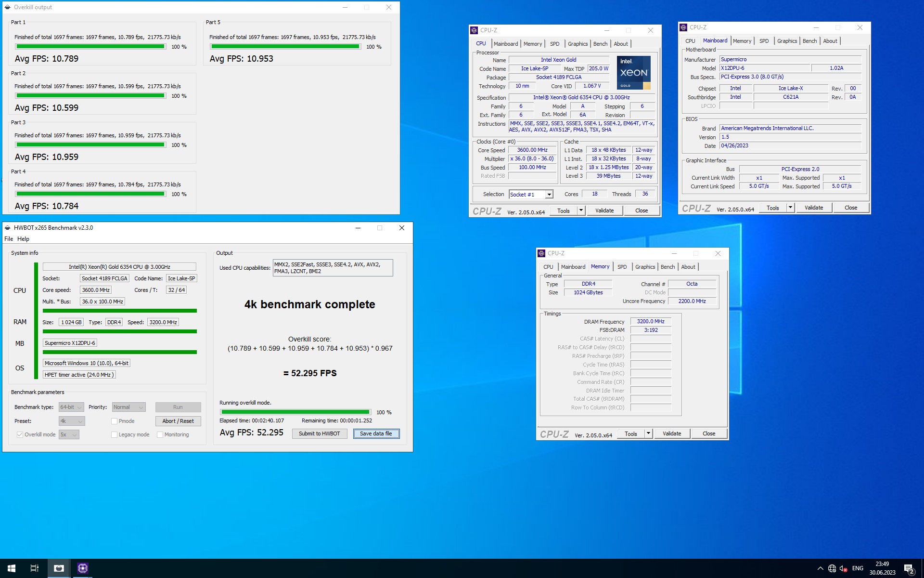Open the network tray icon
Image resolution: width=924 pixels, height=578 pixels.
(832, 568)
